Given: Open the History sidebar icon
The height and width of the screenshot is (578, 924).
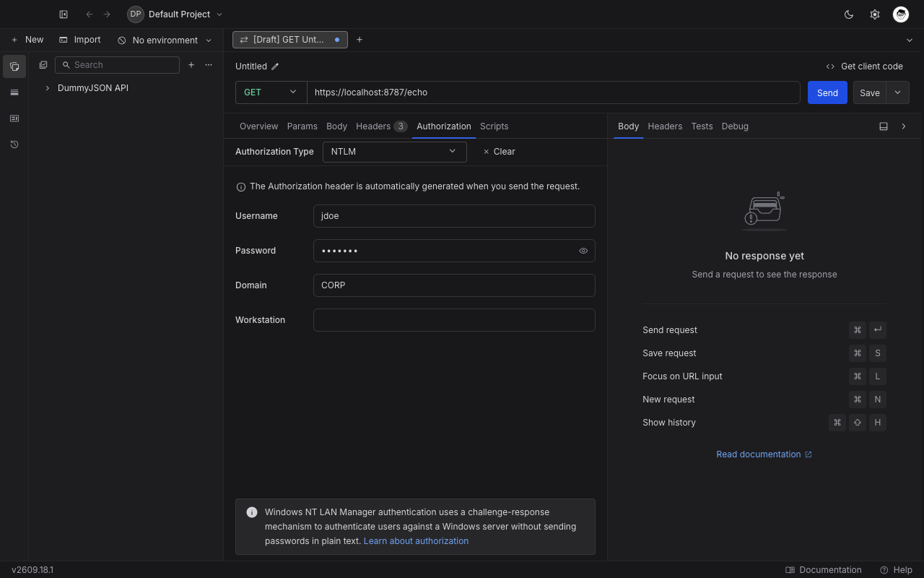Looking at the screenshot, I should [14, 144].
